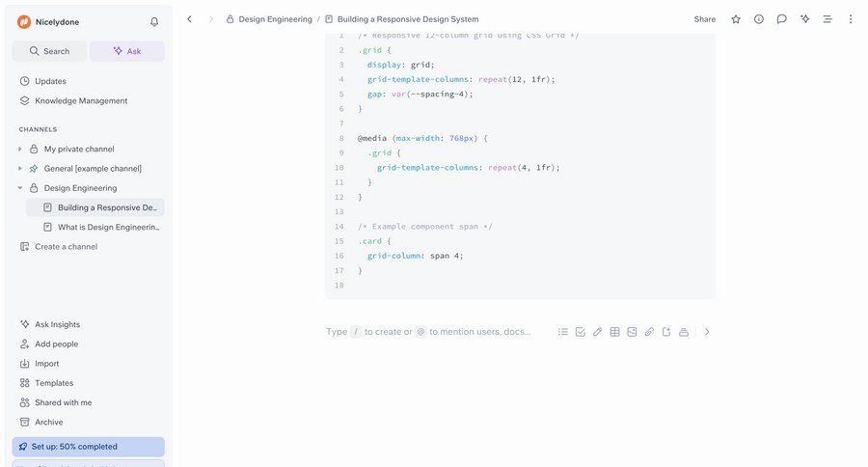Expand My private channel in sidebar
This screenshot has width=868, height=467.
coord(20,150)
